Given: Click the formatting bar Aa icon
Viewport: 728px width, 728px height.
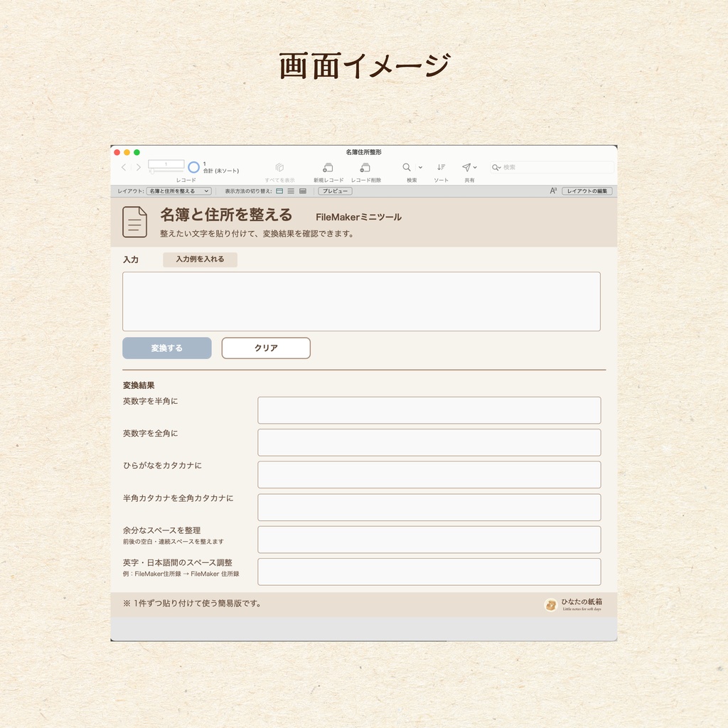Looking at the screenshot, I should [x=553, y=191].
